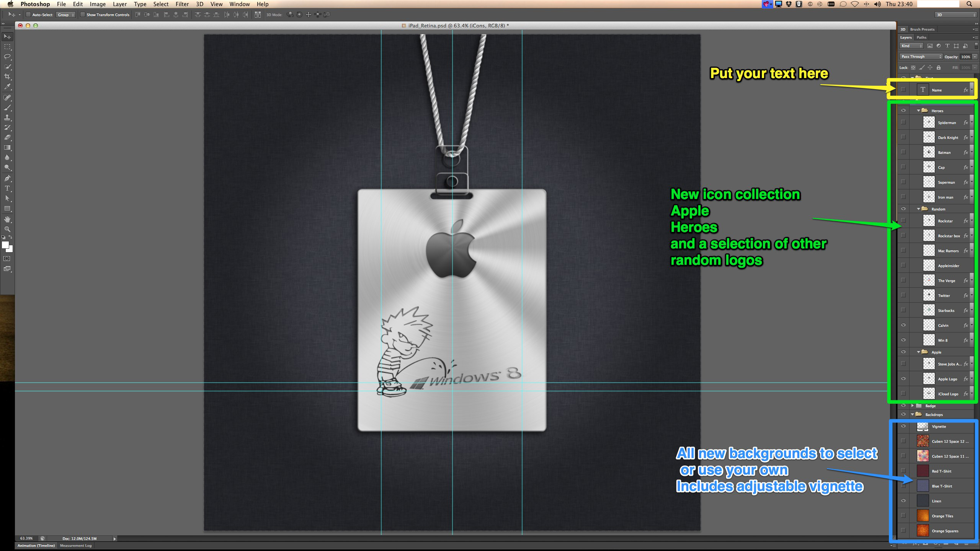Image resolution: width=980 pixels, height=551 pixels.
Task: Open Auto-Select Group dropdown
Action: 66,15
